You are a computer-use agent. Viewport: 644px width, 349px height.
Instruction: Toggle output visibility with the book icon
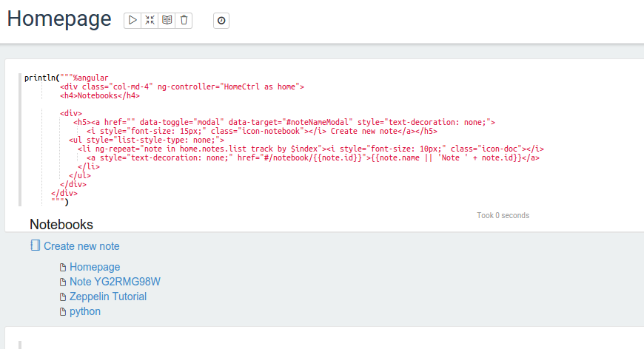167,21
